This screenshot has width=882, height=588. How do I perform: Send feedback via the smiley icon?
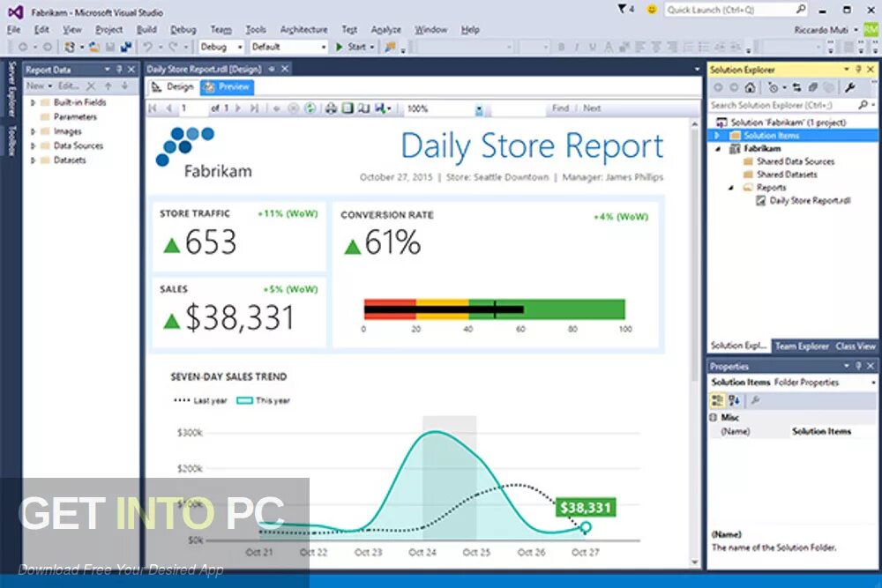(652, 10)
